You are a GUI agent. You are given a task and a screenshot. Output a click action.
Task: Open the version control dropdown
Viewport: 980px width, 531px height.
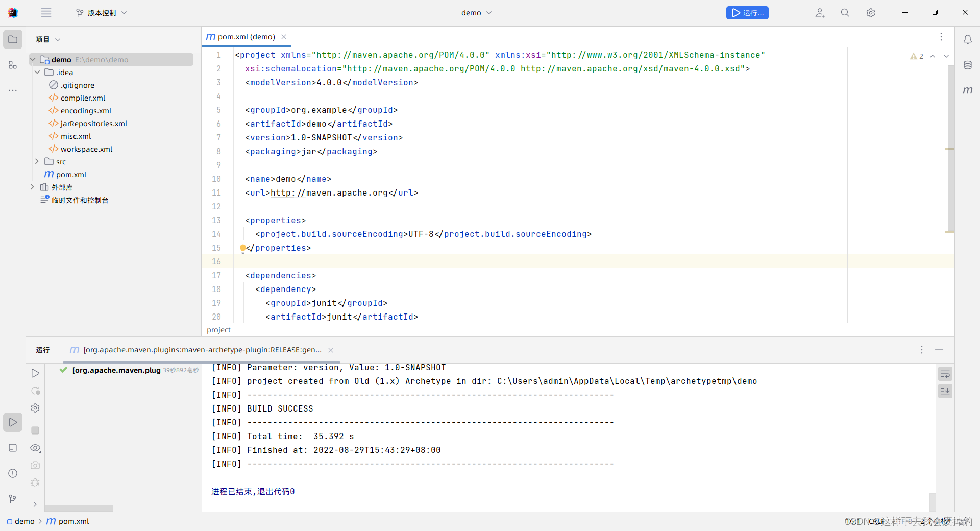coord(101,13)
